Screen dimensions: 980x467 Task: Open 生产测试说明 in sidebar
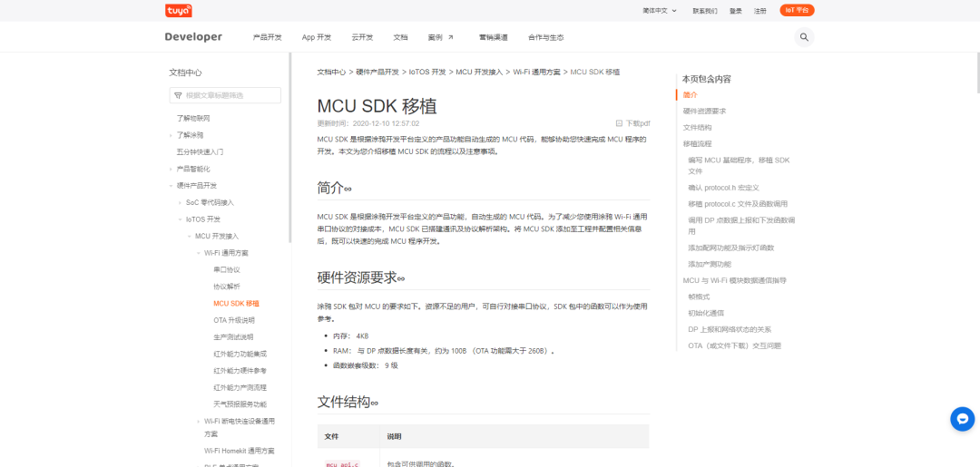[x=234, y=337]
